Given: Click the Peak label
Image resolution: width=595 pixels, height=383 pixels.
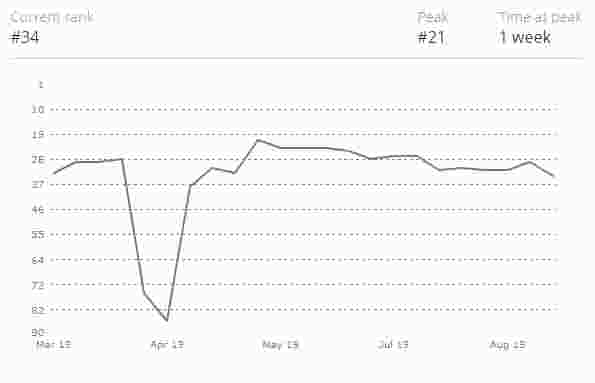Looking at the screenshot, I should [433, 17].
